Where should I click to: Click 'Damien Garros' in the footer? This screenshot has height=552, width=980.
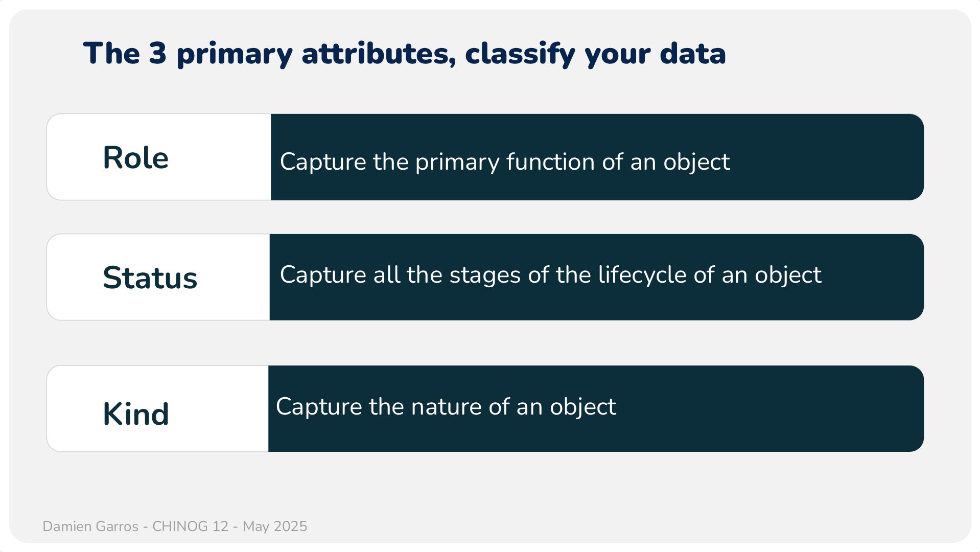(x=90, y=526)
